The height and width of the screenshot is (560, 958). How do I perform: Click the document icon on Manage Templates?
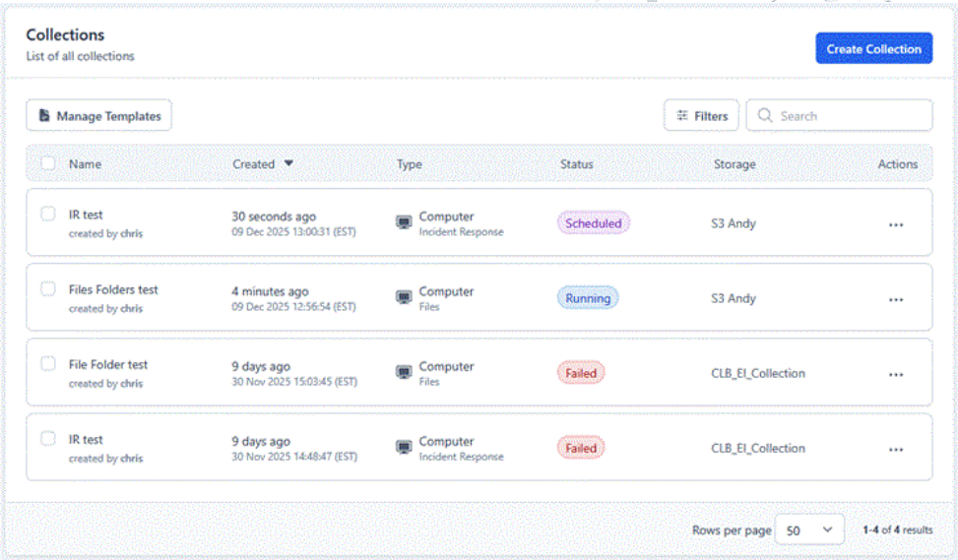[x=44, y=116]
